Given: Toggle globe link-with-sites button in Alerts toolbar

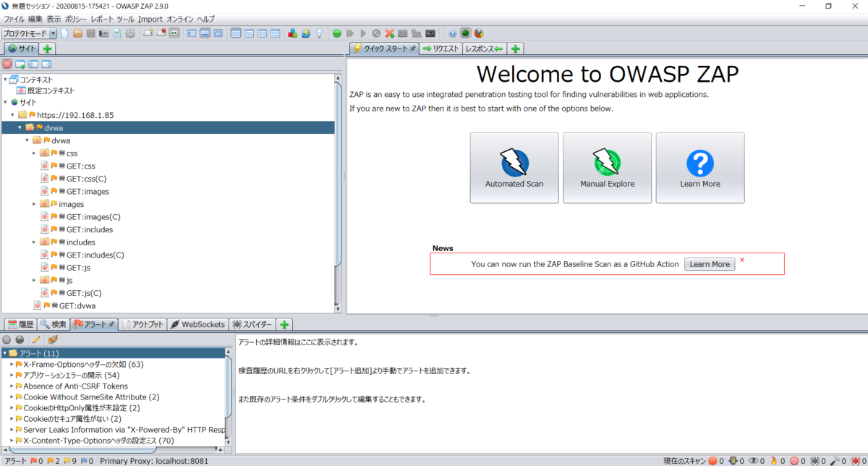Looking at the screenshot, I should point(20,339).
